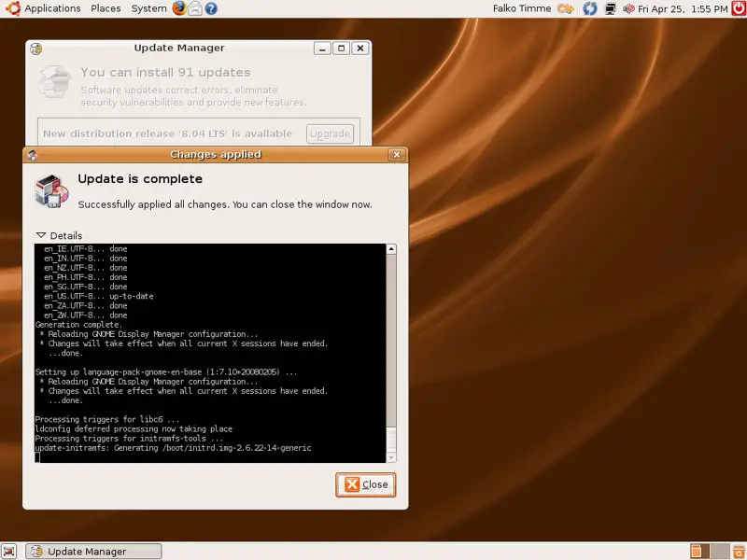The height and width of the screenshot is (560, 747).
Task: Click 'You can install 91 updates' heading
Action: [165, 73]
